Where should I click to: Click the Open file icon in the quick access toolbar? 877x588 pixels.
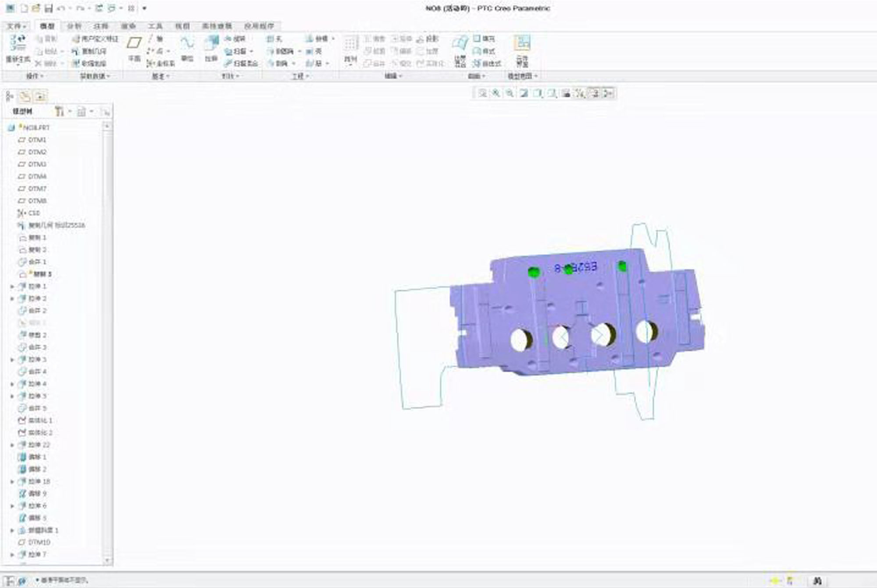(36, 8)
